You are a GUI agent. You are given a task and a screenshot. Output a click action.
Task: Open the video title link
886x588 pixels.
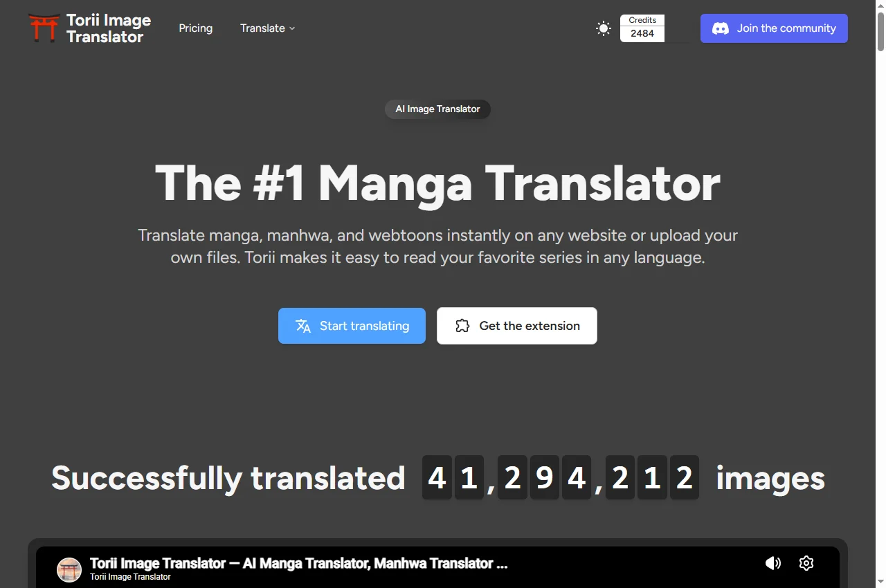(x=299, y=563)
